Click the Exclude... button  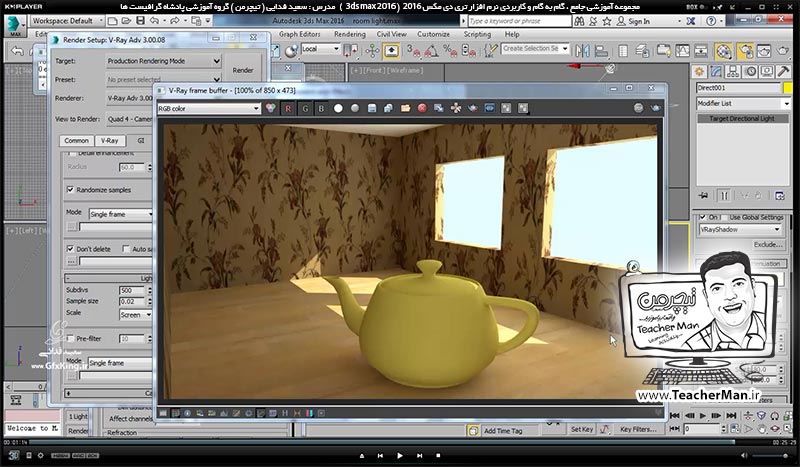[x=768, y=244]
